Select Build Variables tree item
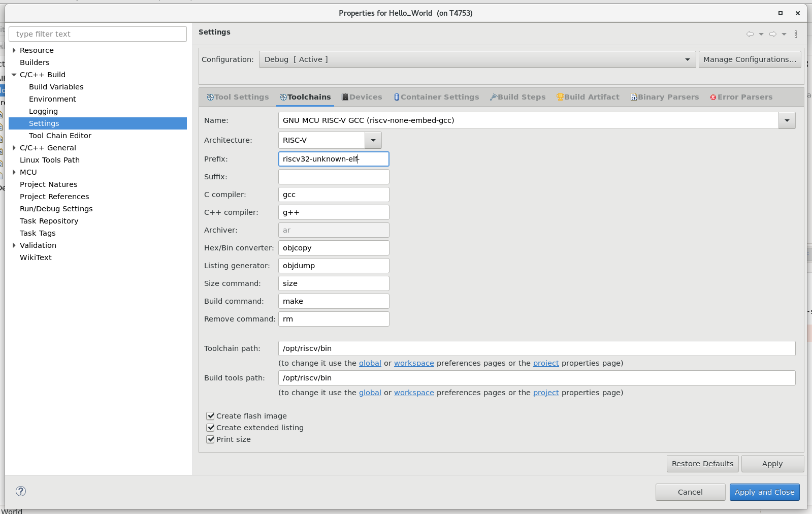Image resolution: width=812 pixels, height=514 pixels. point(56,87)
